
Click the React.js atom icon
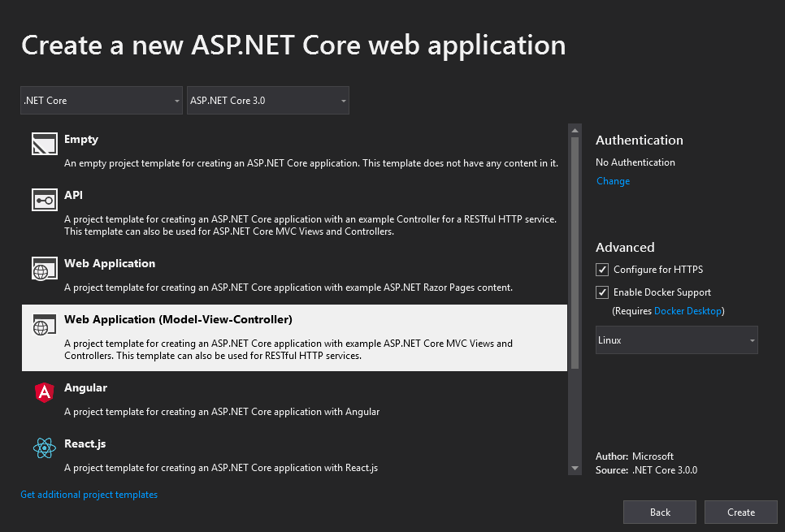44,448
